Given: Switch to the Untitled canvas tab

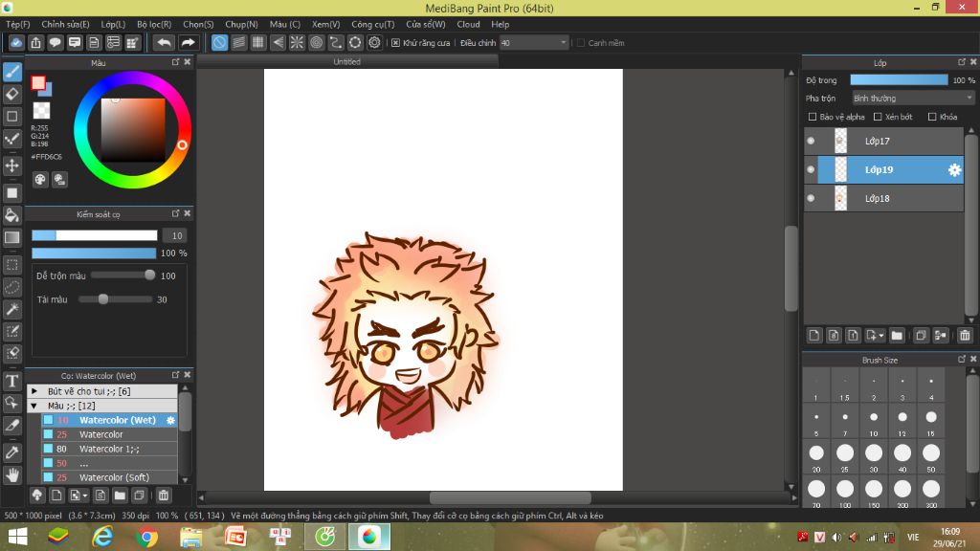Looking at the screenshot, I should (x=346, y=61).
